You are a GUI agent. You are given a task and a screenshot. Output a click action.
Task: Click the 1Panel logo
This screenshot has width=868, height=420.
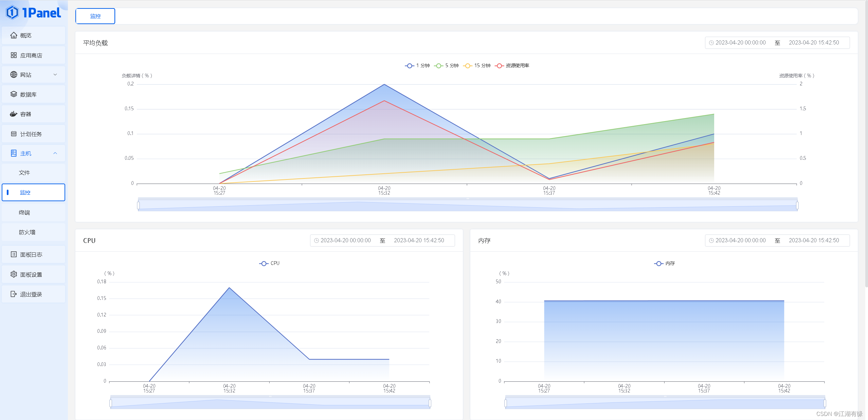(x=34, y=13)
